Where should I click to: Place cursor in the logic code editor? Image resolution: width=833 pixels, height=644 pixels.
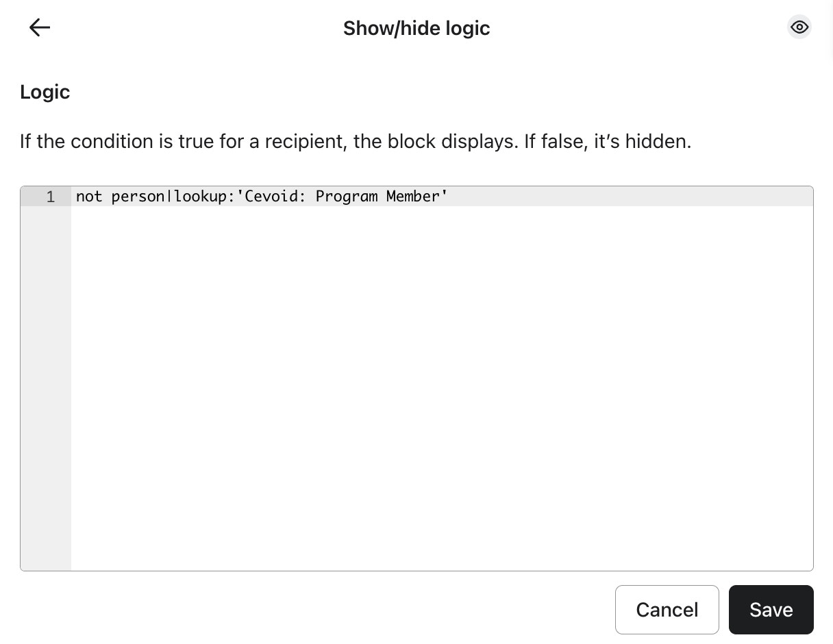point(411,308)
